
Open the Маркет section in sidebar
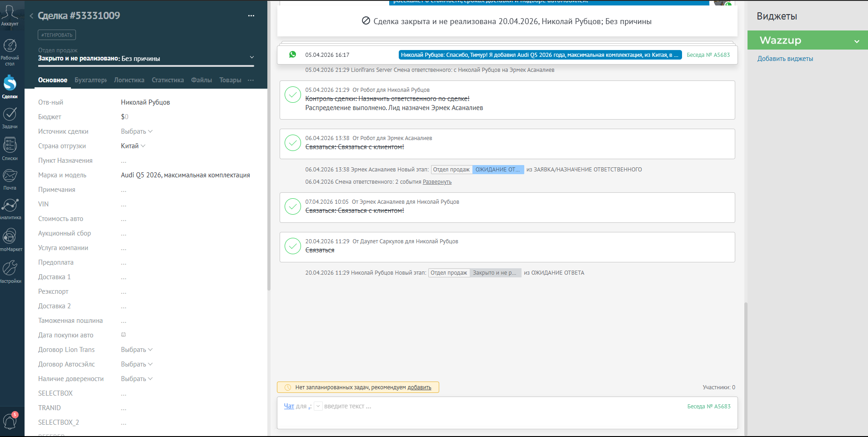coord(10,240)
